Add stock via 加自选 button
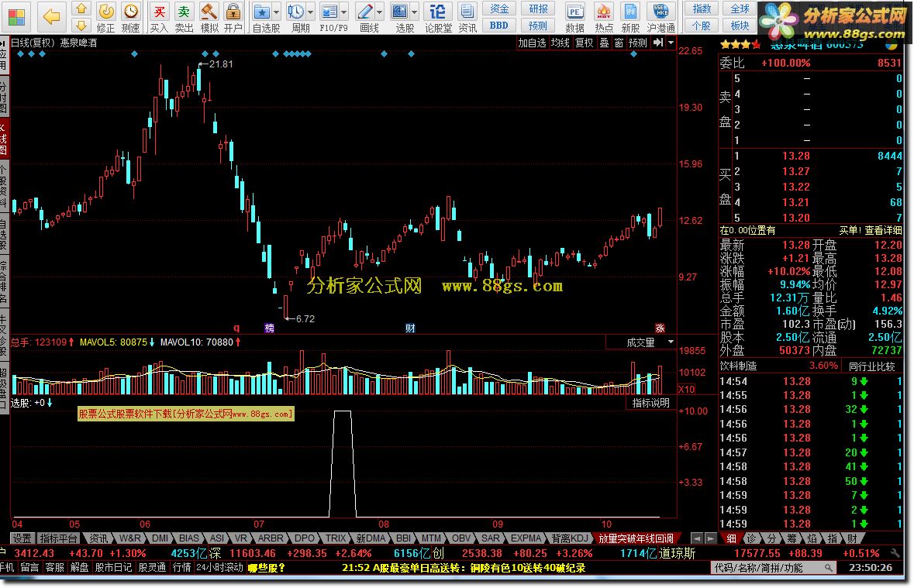The width and height of the screenshot is (914, 588). [532, 43]
